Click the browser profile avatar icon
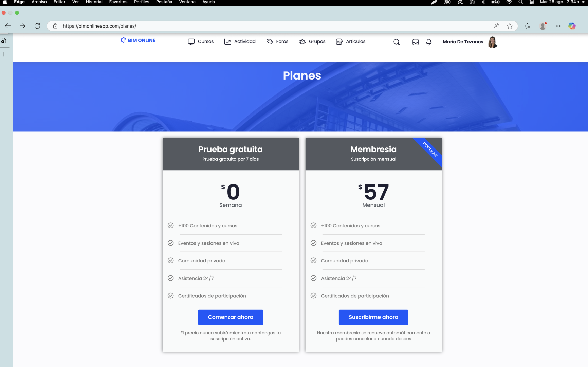Image resolution: width=588 pixels, height=367 pixels. 543,26
